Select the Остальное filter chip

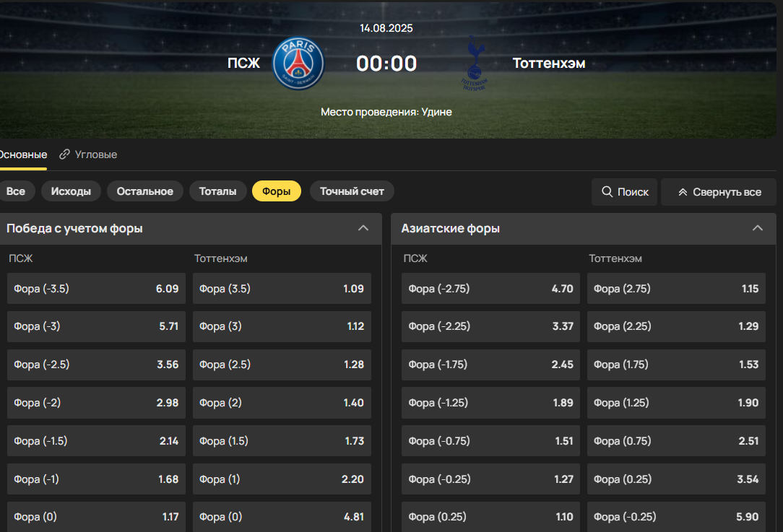tap(144, 191)
